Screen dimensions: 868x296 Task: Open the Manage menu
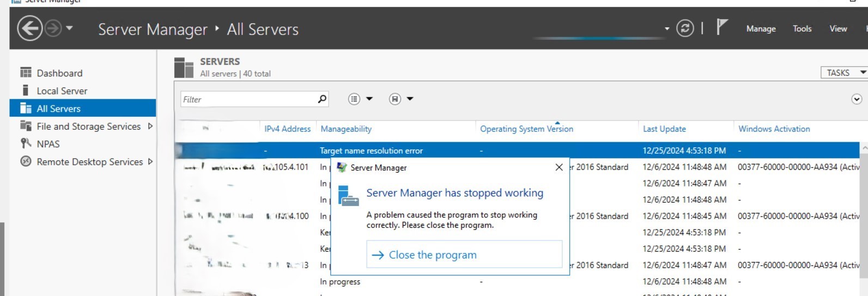click(761, 29)
